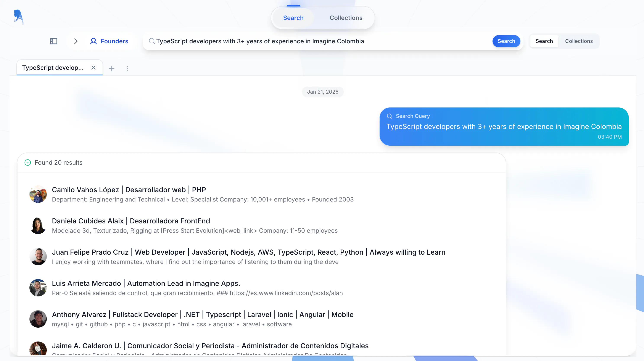Image resolution: width=644 pixels, height=361 pixels.
Task: Expand the breadcrumb chevron arrow
Action: (76, 41)
